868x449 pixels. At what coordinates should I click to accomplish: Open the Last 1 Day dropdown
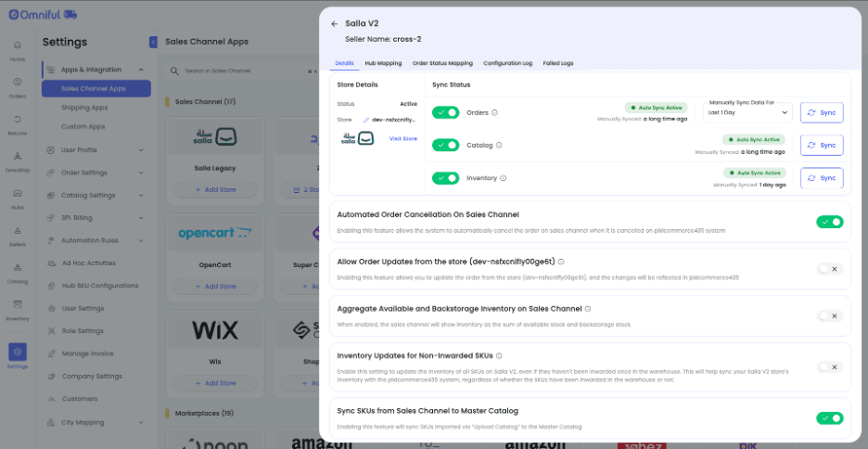747,112
